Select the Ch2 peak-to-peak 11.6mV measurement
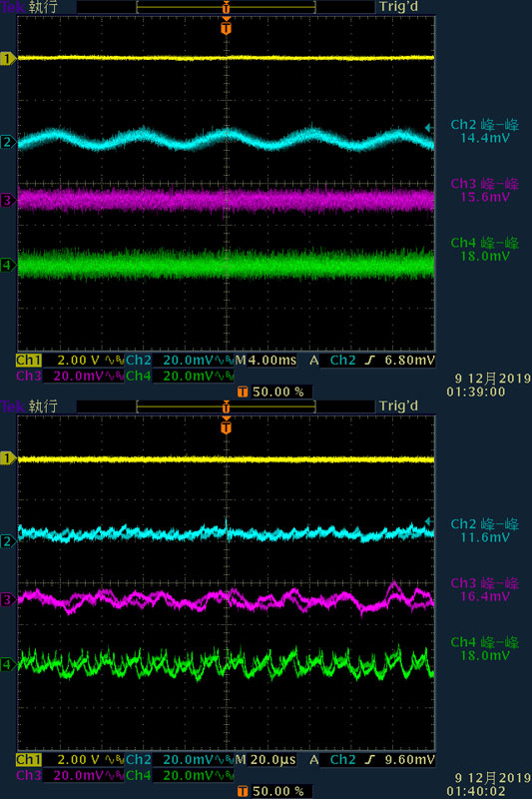Image resolution: width=532 pixels, height=799 pixels. coord(485,530)
